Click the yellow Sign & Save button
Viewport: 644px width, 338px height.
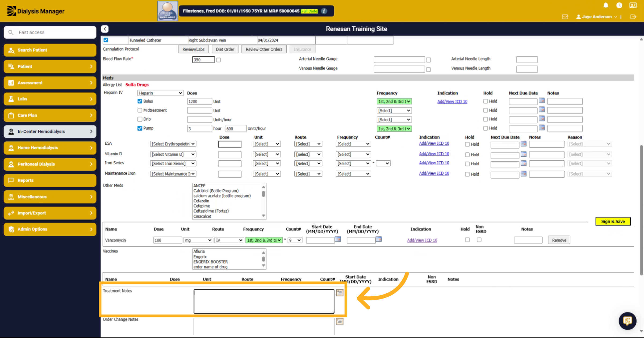coord(613,221)
